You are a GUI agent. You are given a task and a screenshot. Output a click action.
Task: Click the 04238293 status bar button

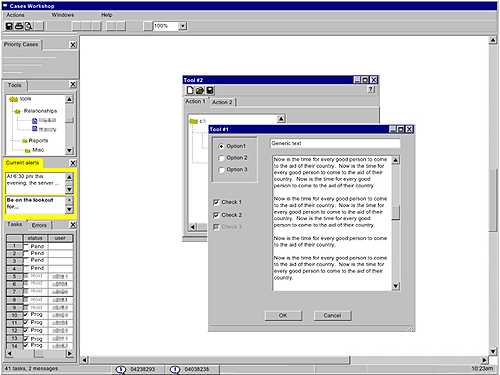tap(138, 369)
